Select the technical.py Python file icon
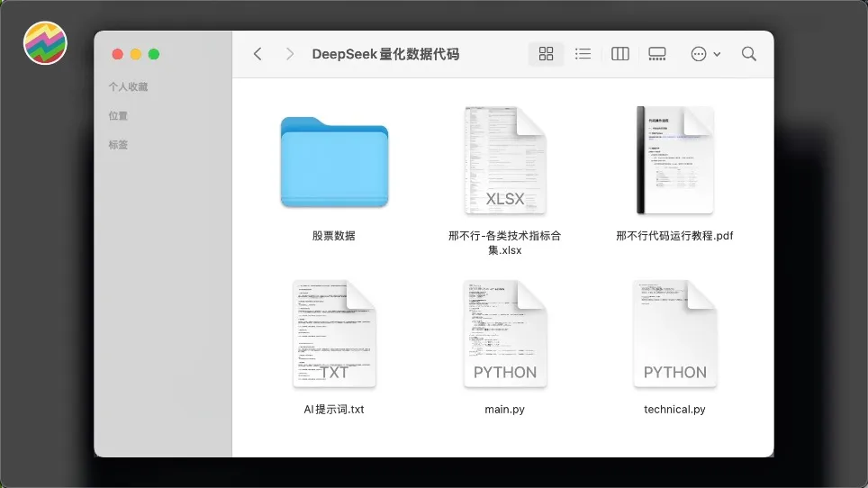 tap(674, 334)
